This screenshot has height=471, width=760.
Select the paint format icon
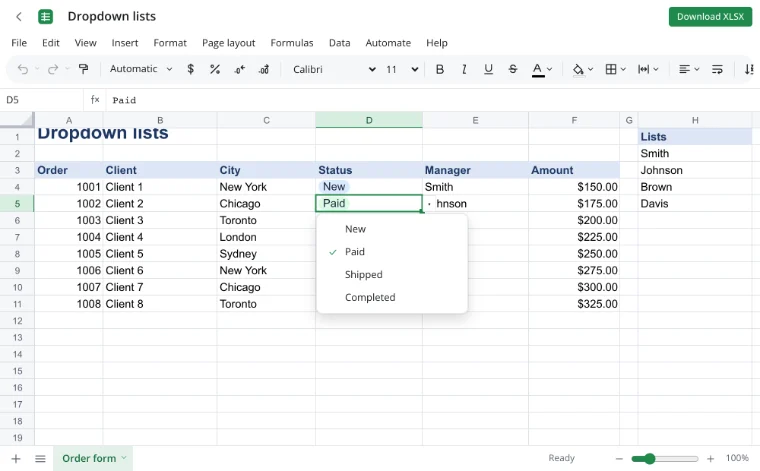pyautogui.click(x=83, y=69)
